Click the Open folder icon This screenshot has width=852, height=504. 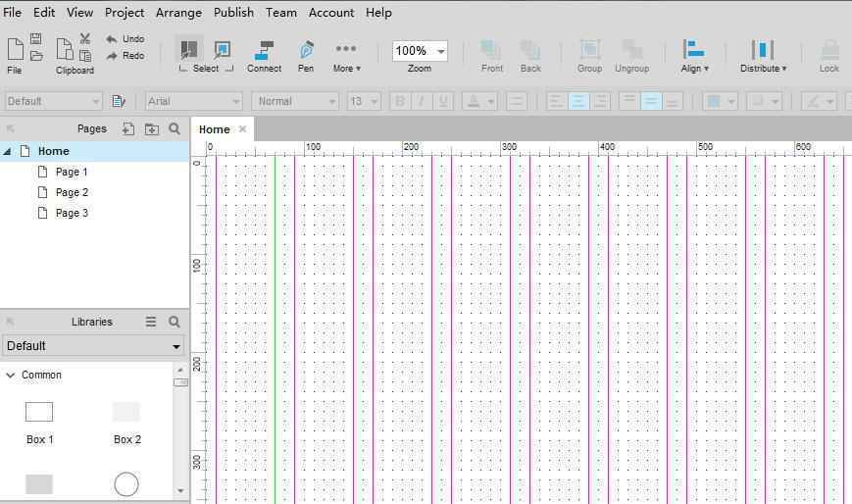[x=36, y=56]
